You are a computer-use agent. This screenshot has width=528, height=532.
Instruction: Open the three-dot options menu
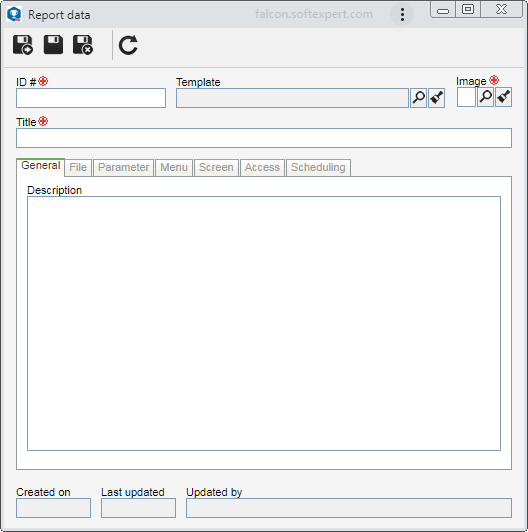point(402,15)
